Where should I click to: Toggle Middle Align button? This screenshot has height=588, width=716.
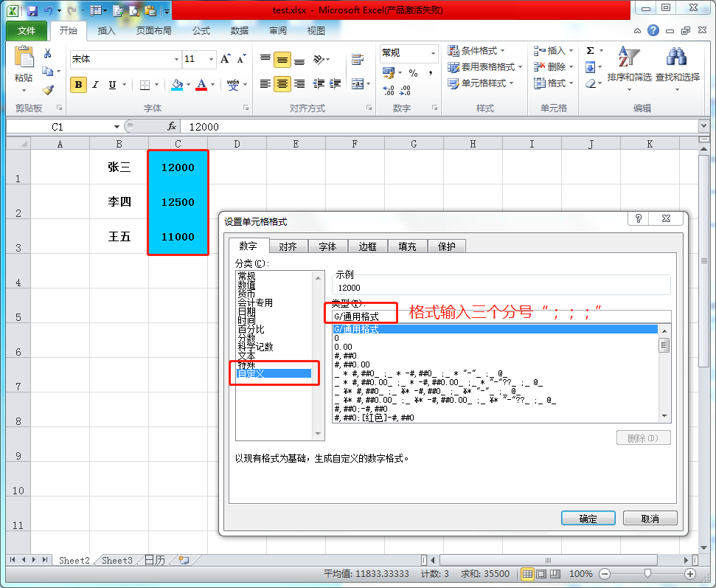pos(282,60)
